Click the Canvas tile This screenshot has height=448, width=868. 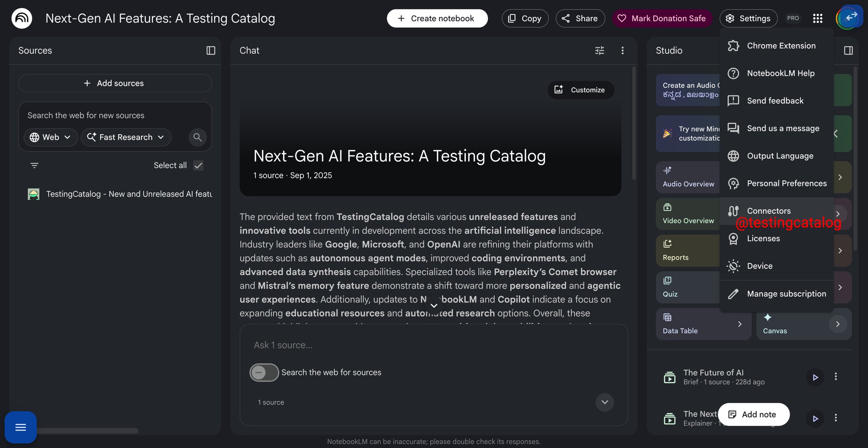pos(804,324)
